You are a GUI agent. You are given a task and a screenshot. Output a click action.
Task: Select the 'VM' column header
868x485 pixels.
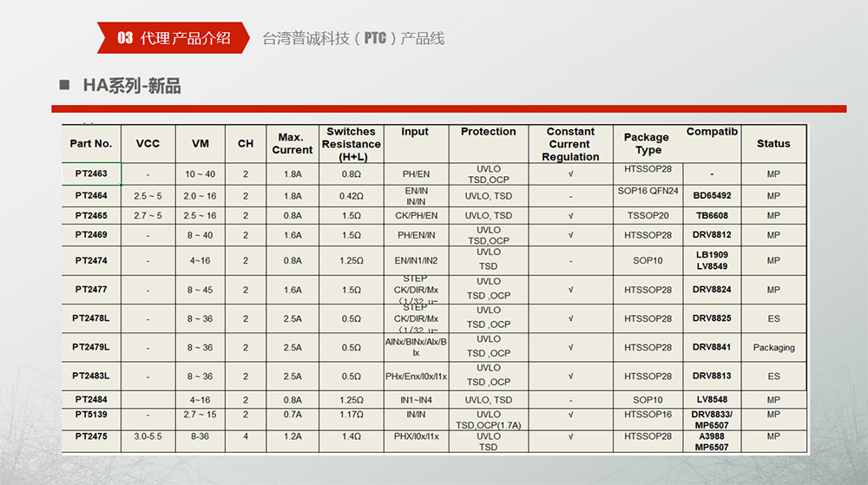(x=201, y=144)
